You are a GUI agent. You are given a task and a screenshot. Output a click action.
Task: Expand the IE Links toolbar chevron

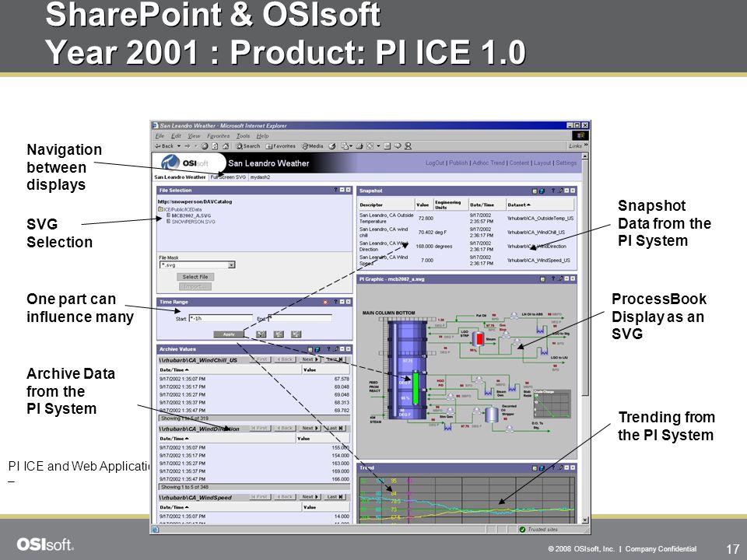pos(586,145)
